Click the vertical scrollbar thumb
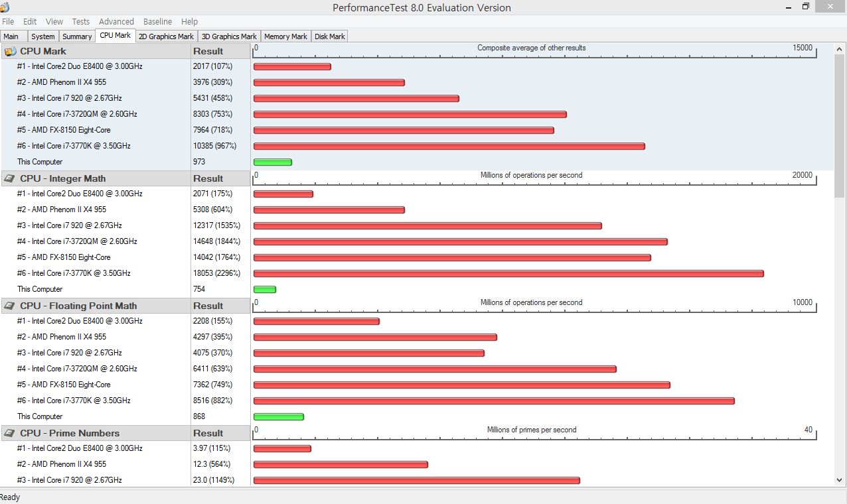Image resolution: width=847 pixels, height=504 pixels. (x=841, y=126)
